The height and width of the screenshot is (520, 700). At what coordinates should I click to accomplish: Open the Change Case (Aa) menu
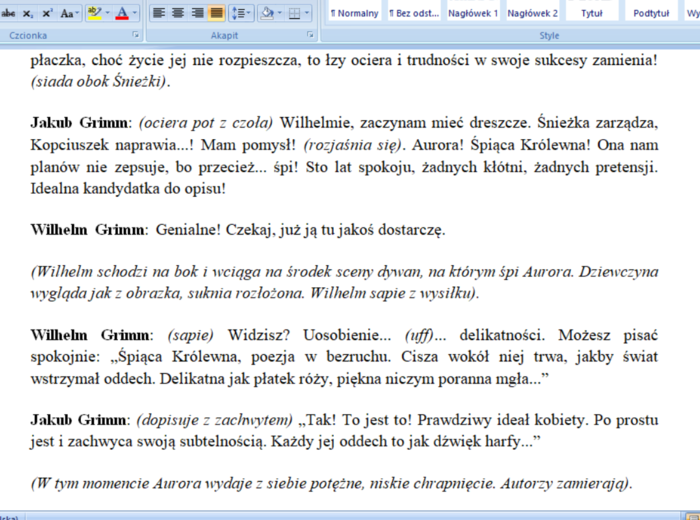pyautogui.click(x=69, y=13)
